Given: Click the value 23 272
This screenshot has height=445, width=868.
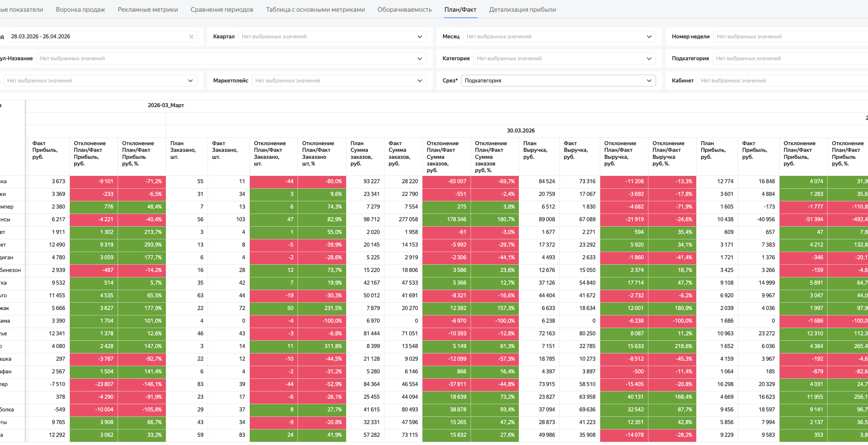Looking at the screenshot, I should pyautogui.click(x=758, y=334).
